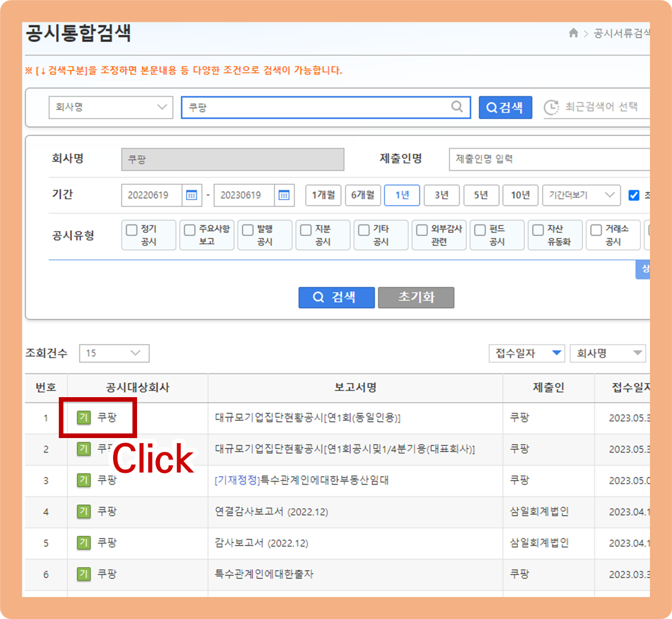Click the 공시서류검색 breadcrumb text
Screen dimensions: 672x619
(622, 33)
